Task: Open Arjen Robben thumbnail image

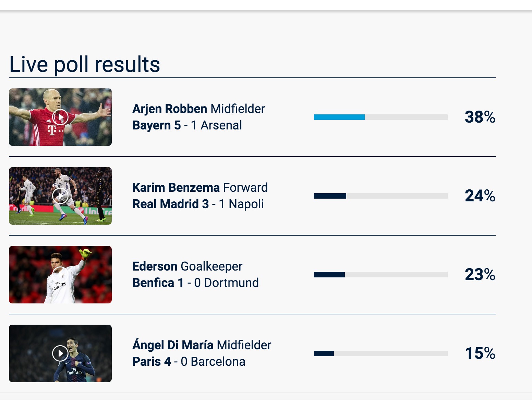Action: click(60, 117)
